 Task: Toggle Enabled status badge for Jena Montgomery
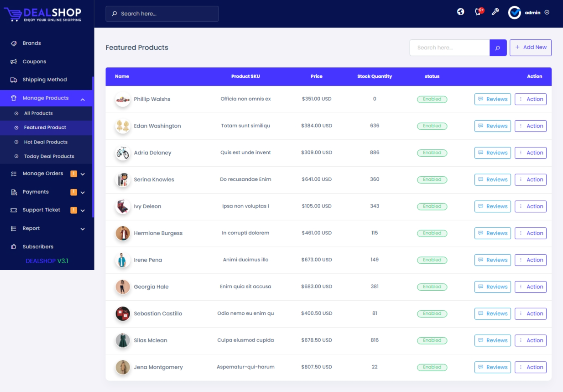coord(432,367)
